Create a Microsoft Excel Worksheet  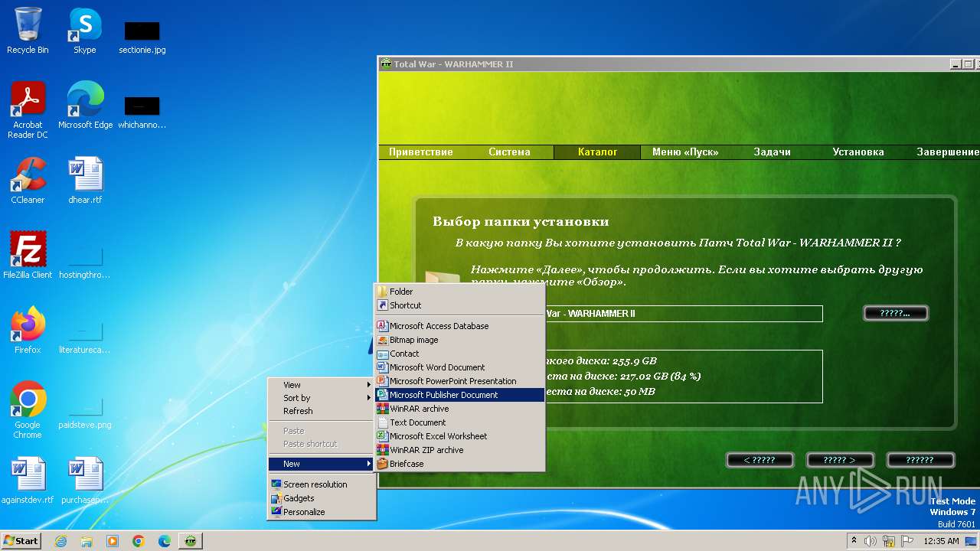pos(459,436)
